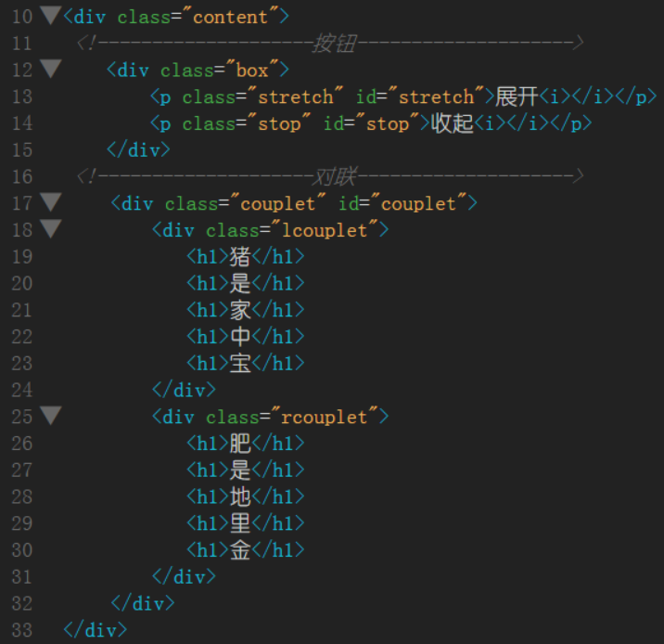Click the closing </div> on line 33
This screenshot has height=644, width=664.
(x=96, y=630)
